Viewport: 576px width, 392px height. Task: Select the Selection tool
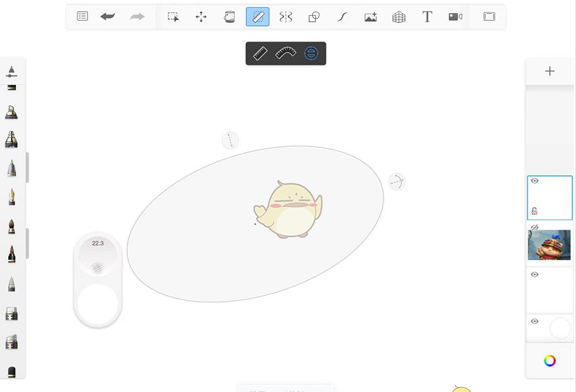tap(173, 17)
